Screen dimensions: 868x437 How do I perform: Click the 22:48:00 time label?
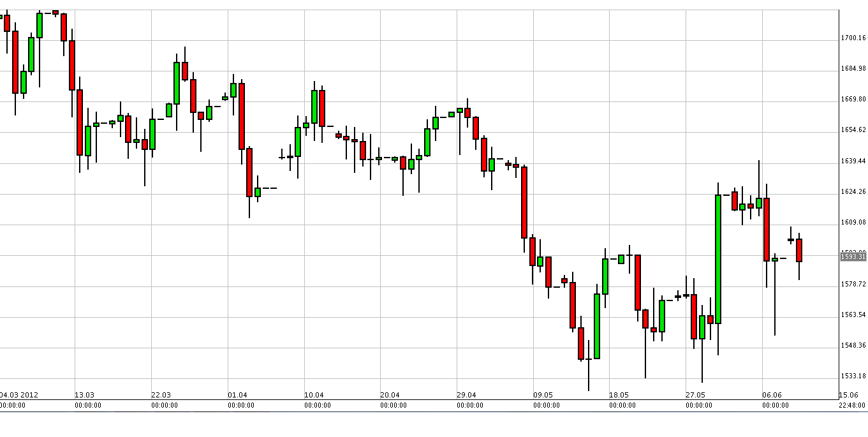coord(853,405)
